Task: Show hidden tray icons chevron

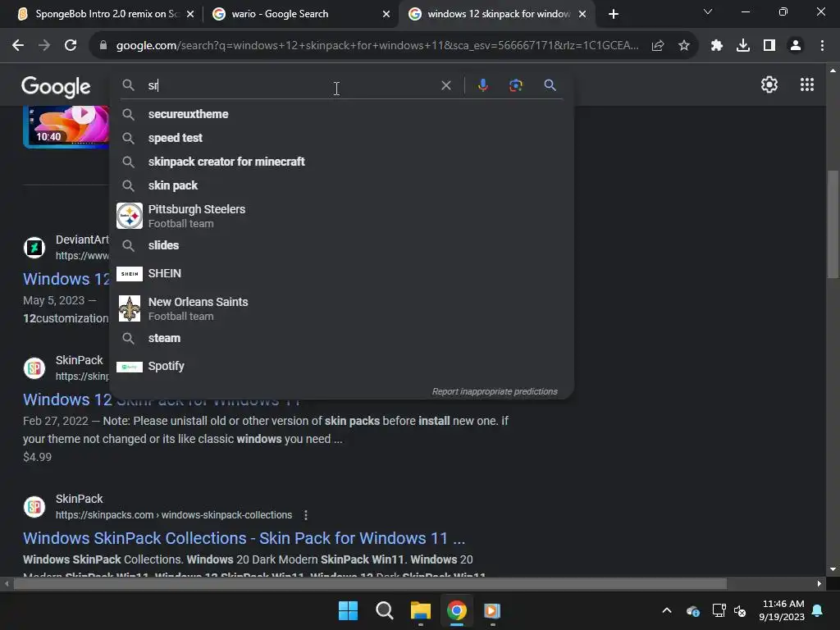Action: click(667, 610)
